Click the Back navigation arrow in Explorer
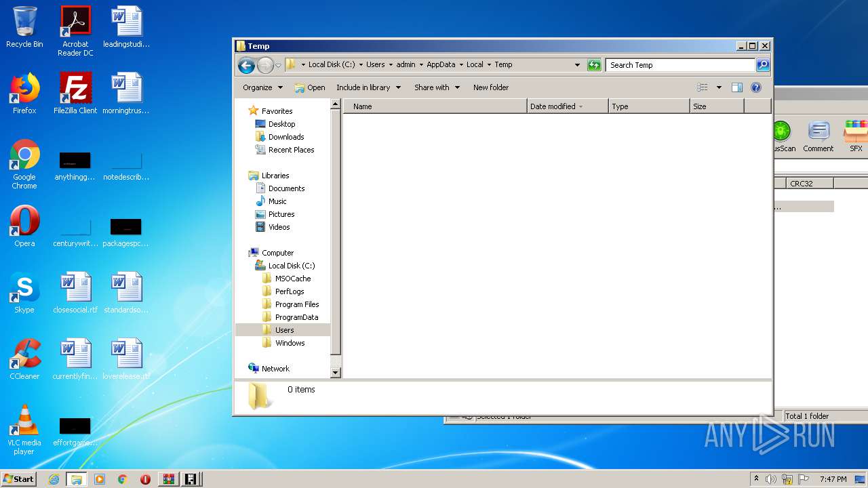This screenshot has height=488, width=868. pyautogui.click(x=246, y=65)
